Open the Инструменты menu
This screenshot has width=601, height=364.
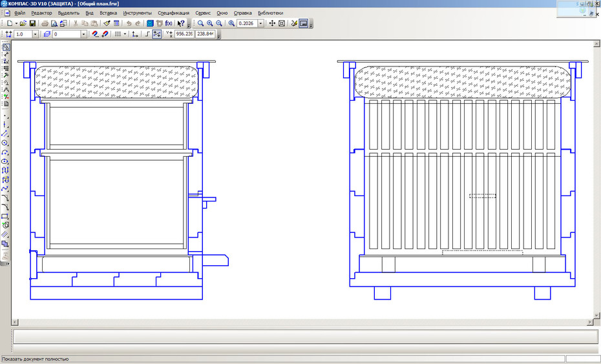click(x=137, y=13)
